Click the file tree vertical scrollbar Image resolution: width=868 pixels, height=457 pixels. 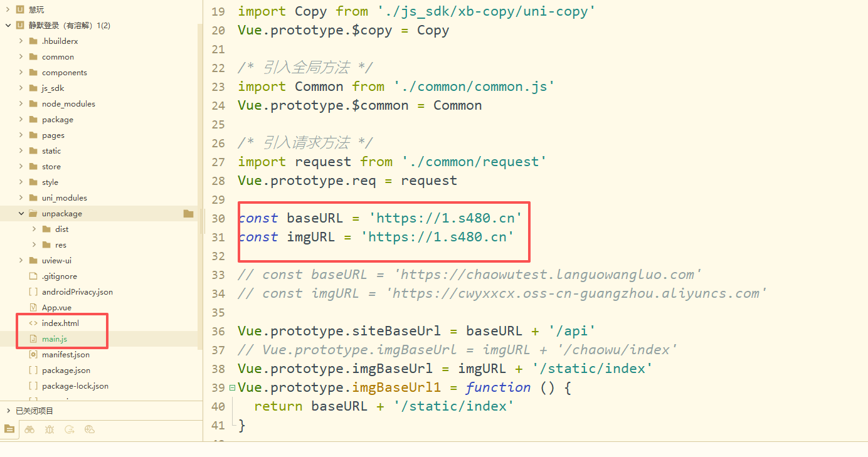tap(200, 125)
